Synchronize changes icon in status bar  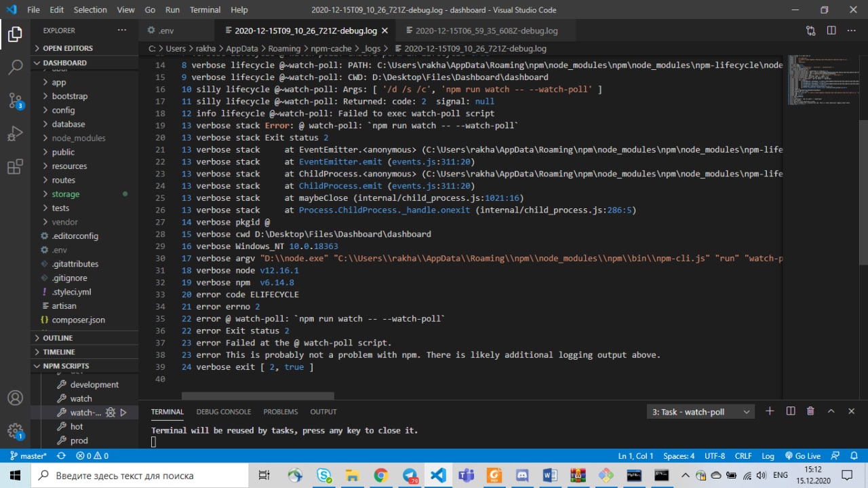click(61, 456)
